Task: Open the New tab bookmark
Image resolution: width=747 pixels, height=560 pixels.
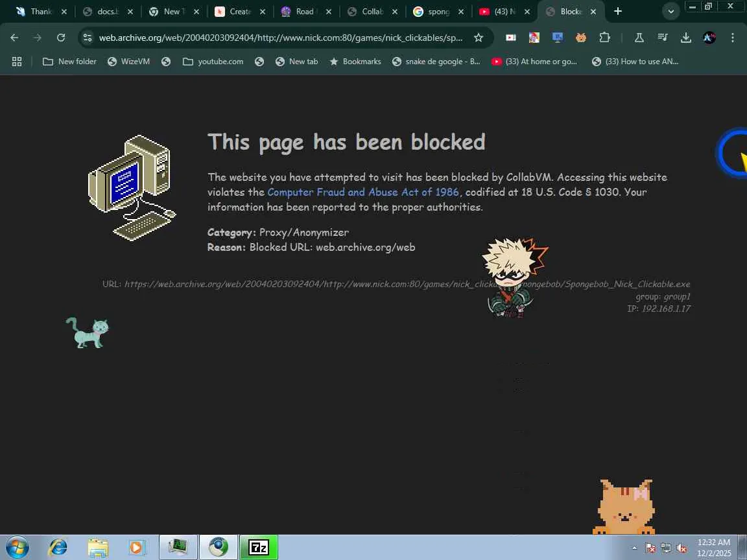Action: (297, 62)
